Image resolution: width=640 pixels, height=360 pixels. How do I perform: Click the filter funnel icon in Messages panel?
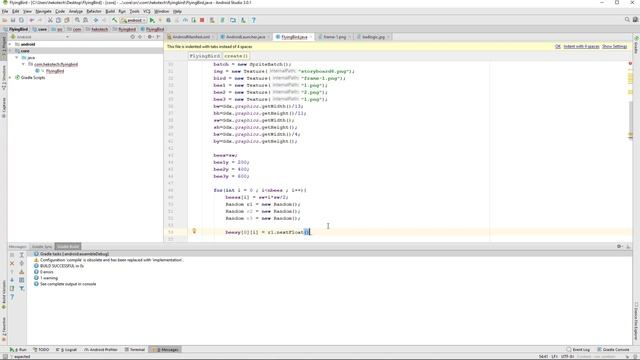[22, 288]
